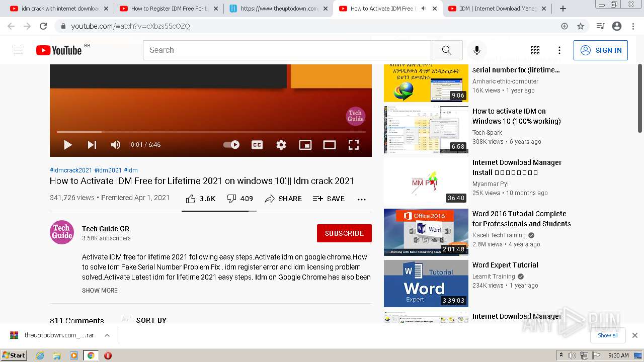Click the search magnifier button

tap(447, 50)
